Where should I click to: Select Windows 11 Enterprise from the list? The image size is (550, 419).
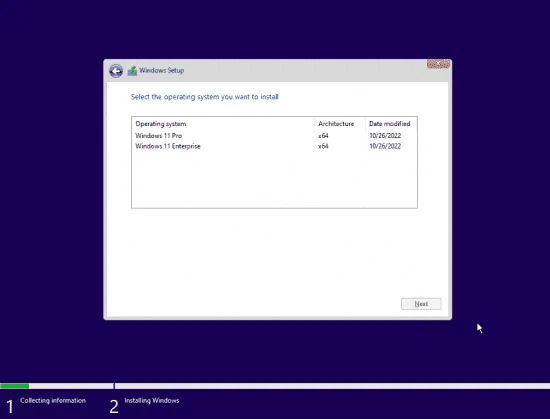(x=274, y=146)
